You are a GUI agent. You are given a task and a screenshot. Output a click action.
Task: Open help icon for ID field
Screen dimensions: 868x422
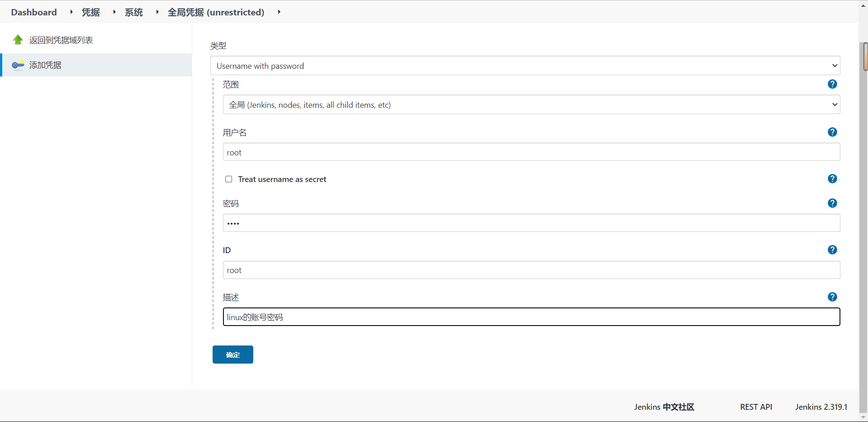point(832,250)
